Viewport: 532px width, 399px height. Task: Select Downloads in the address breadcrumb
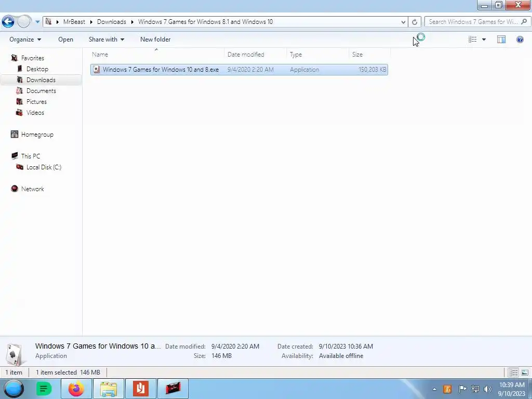click(111, 22)
